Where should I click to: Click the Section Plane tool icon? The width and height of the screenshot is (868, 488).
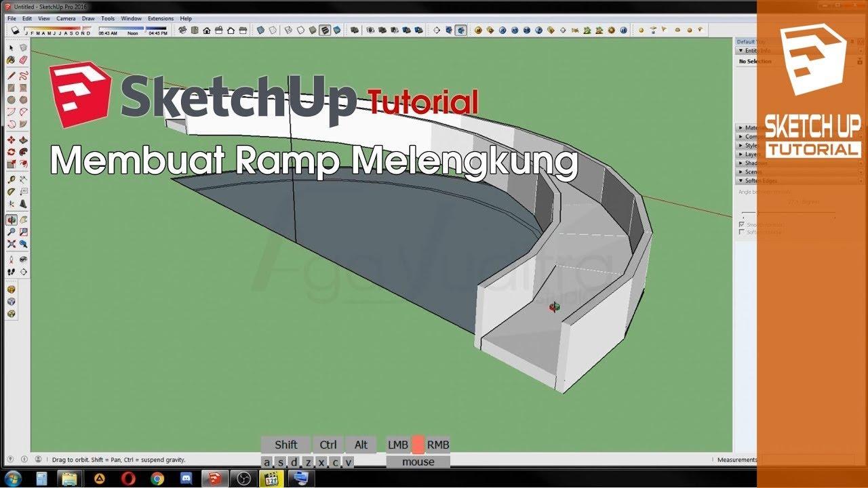coord(436,30)
